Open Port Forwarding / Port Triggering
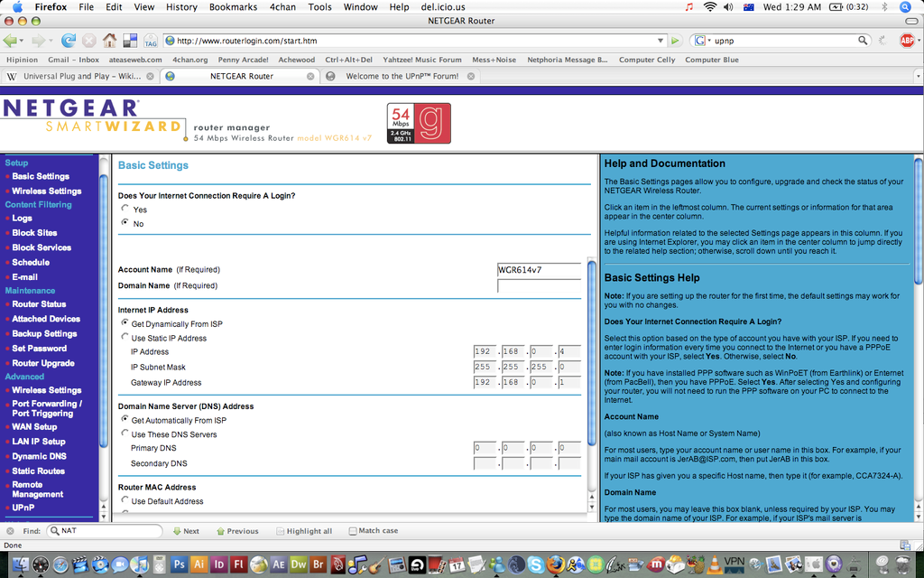The image size is (924, 578). [47, 409]
